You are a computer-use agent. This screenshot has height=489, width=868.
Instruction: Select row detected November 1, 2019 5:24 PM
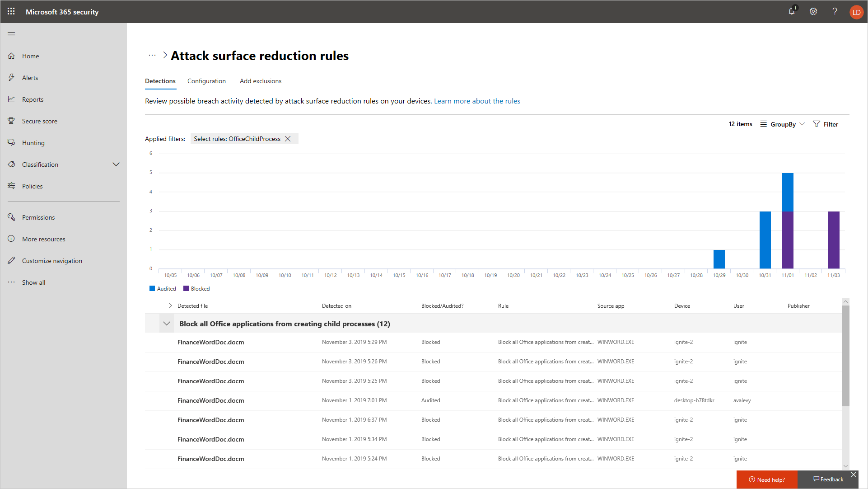[x=493, y=459]
